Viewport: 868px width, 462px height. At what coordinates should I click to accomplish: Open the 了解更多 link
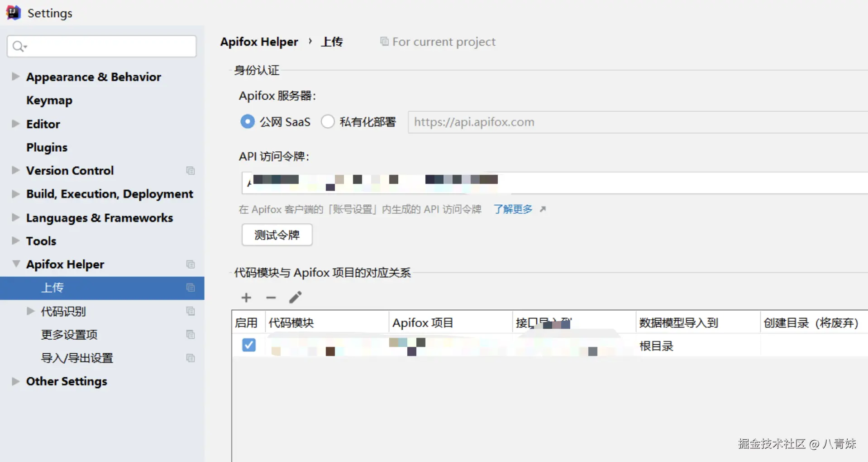tap(513, 209)
